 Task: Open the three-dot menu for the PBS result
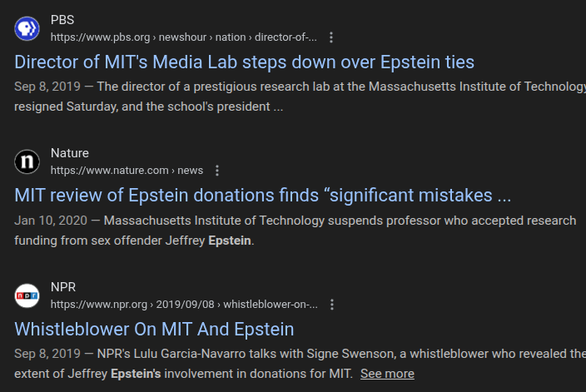point(331,37)
